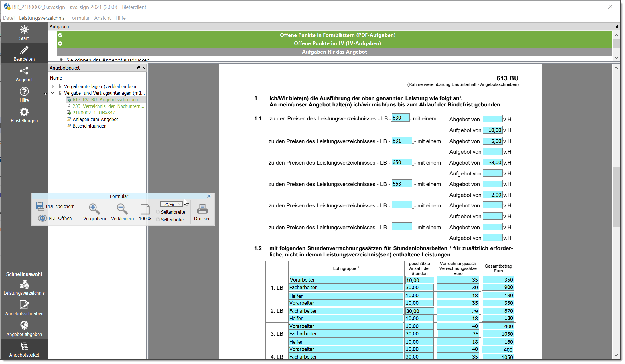Open Angebotspaket quick selection icon
Screen dimensions: 625x364
click(24, 346)
